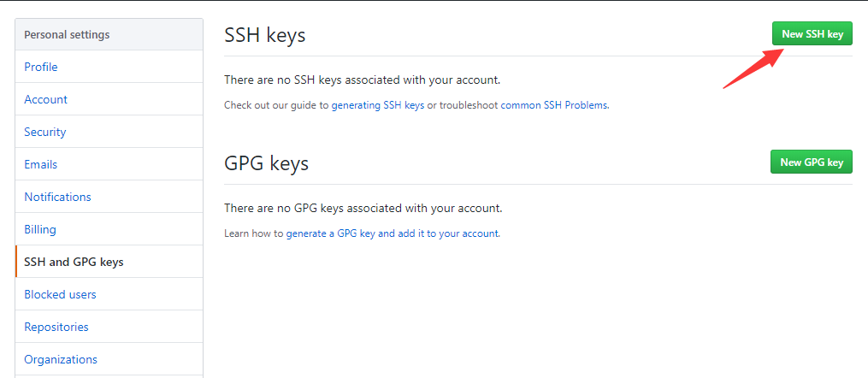Open the Emails settings section
The height and width of the screenshot is (378, 868).
(x=41, y=164)
